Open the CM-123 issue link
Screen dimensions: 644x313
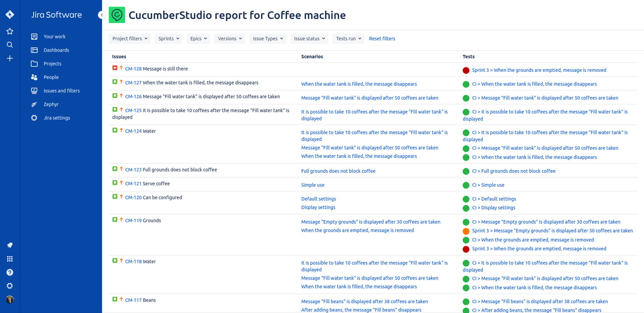133,170
